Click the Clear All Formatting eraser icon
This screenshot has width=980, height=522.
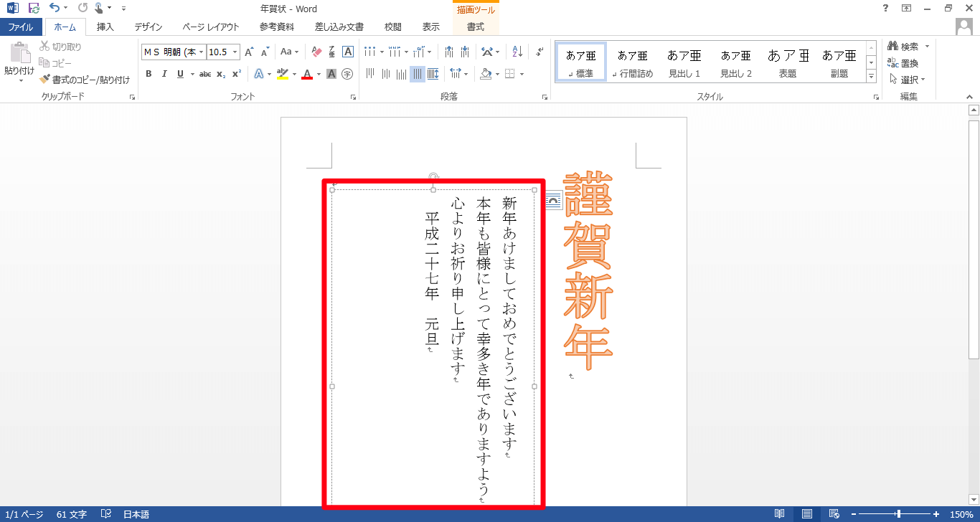pyautogui.click(x=317, y=52)
